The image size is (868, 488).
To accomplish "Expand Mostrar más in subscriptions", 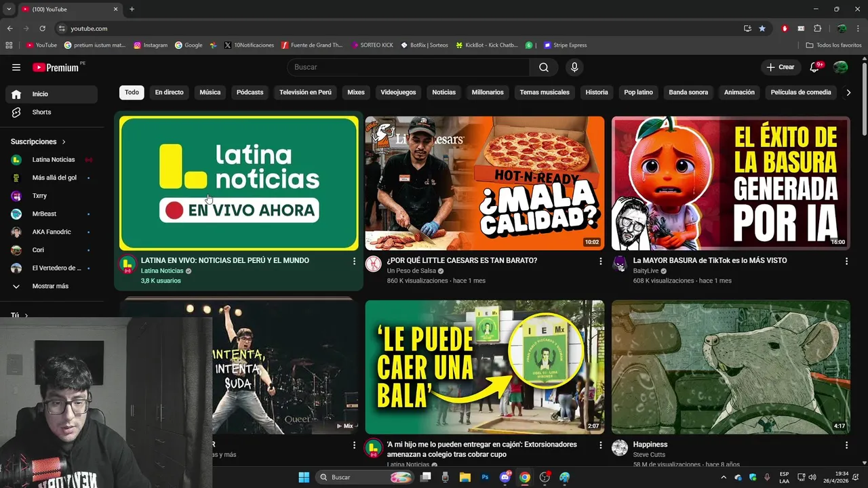I will (52, 286).
